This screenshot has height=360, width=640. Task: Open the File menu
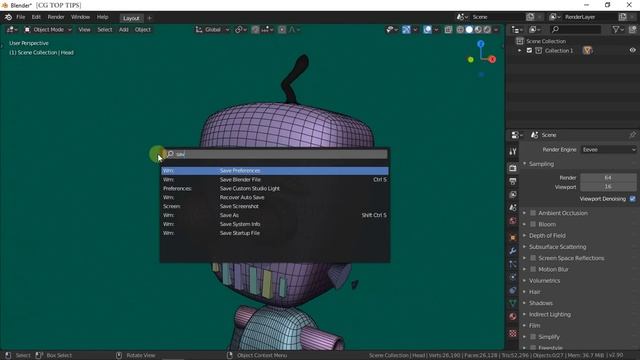click(x=20, y=17)
